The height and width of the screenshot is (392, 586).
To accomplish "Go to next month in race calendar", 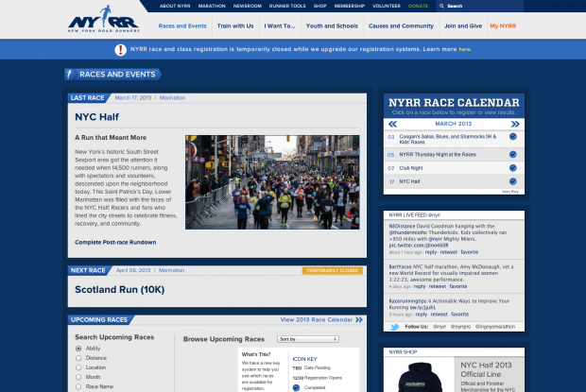I will tap(515, 124).
